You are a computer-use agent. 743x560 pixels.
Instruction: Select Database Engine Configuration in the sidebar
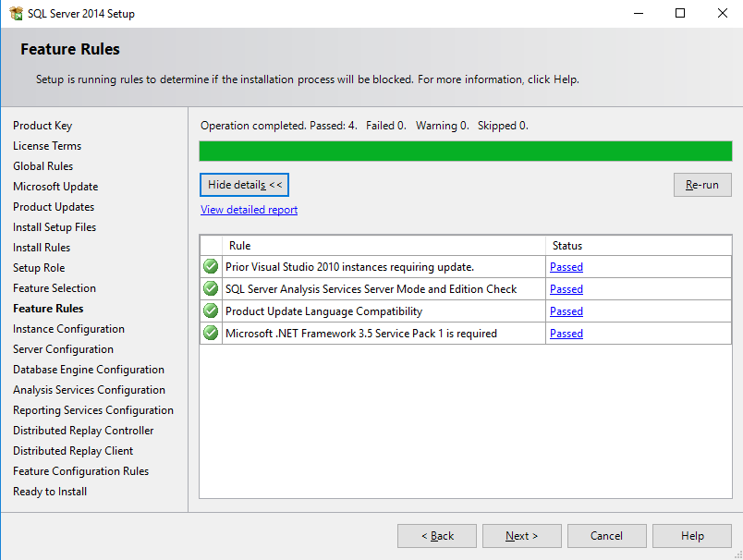click(x=88, y=369)
